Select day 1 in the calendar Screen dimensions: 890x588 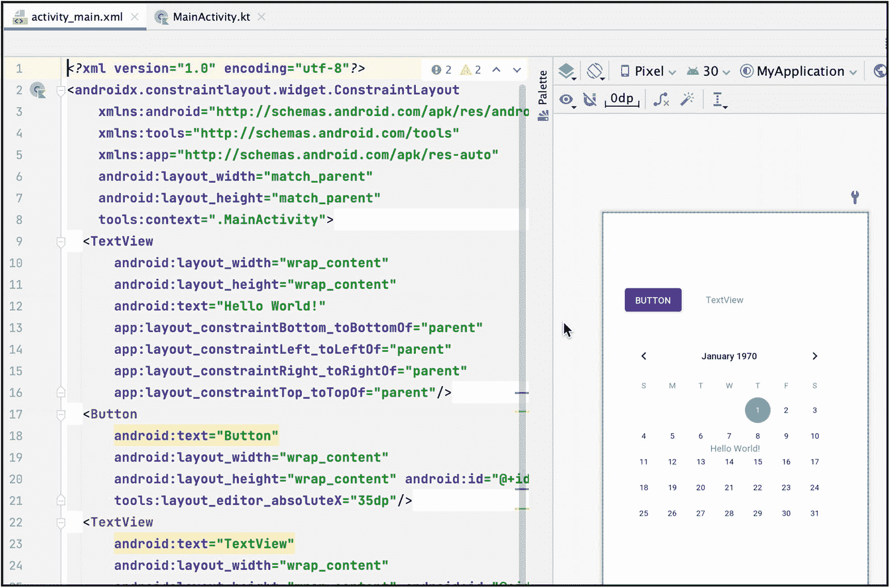(x=757, y=411)
